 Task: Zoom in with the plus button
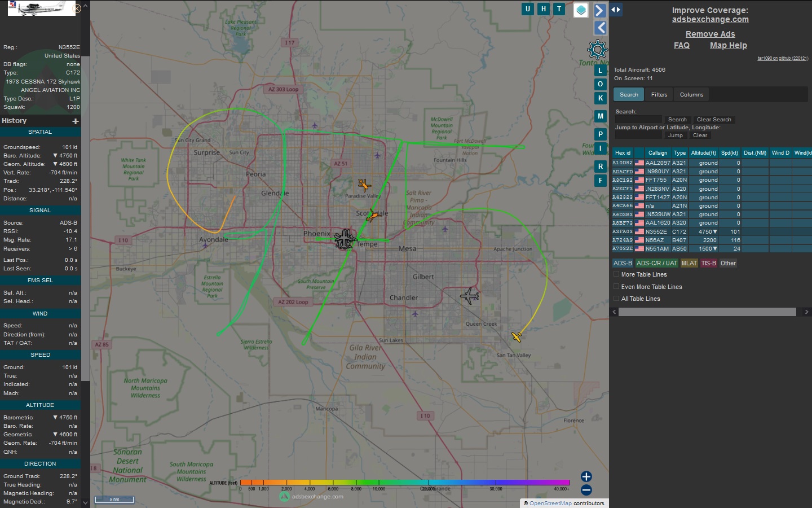(x=586, y=476)
